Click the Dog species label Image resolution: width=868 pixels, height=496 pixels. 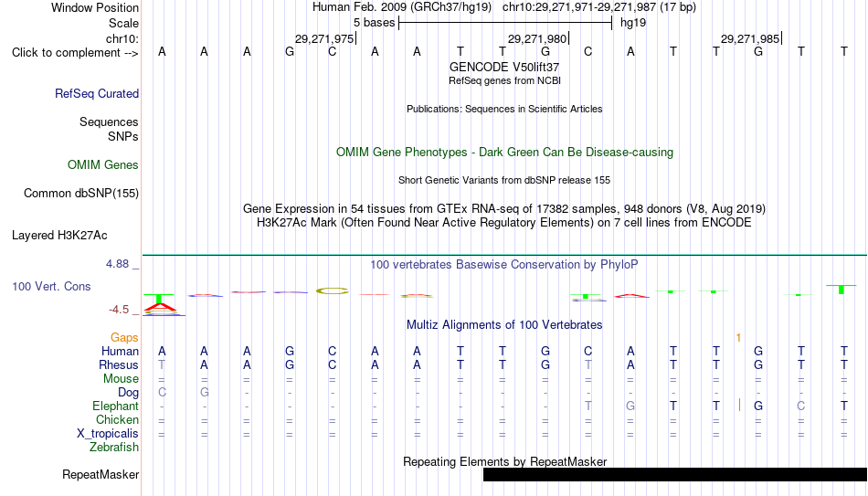click(128, 393)
